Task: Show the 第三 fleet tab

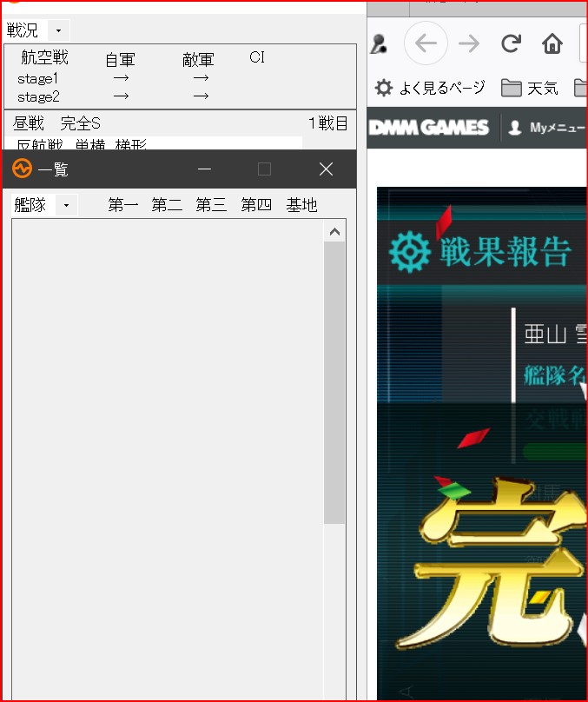Action: tap(211, 205)
